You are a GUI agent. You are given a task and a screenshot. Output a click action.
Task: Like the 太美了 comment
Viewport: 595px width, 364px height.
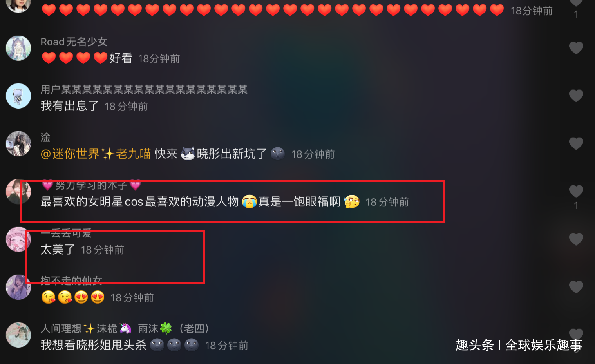576,239
